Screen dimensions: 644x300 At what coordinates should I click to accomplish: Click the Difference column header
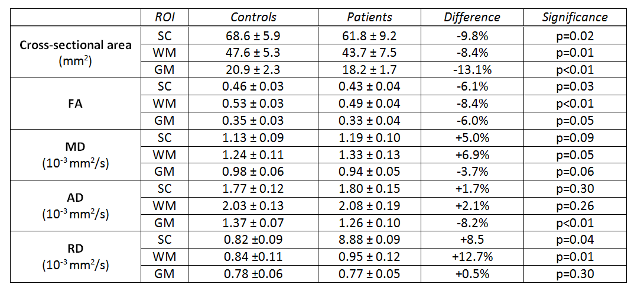click(471, 17)
